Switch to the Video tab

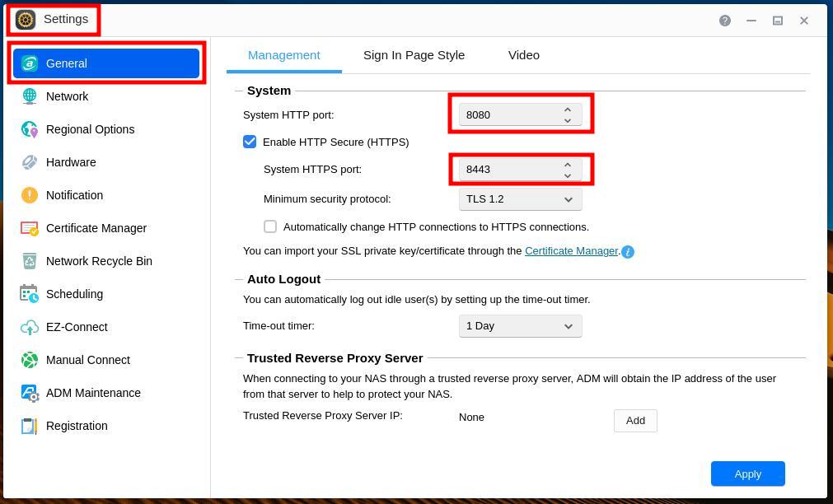click(524, 55)
